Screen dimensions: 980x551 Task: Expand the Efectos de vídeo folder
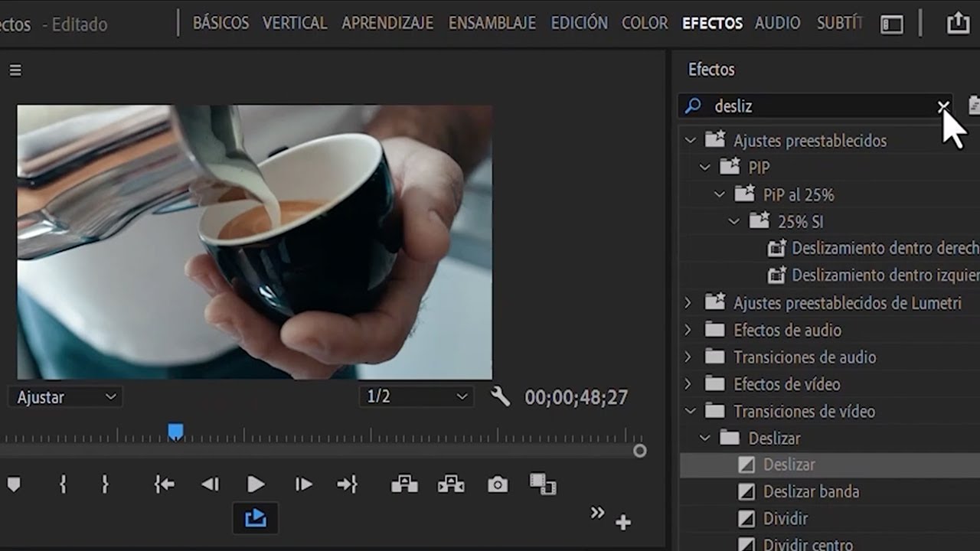[688, 384]
